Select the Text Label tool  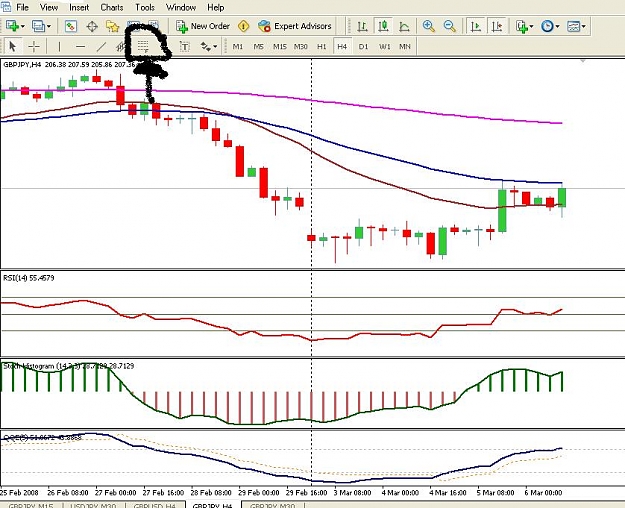point(185,47)
